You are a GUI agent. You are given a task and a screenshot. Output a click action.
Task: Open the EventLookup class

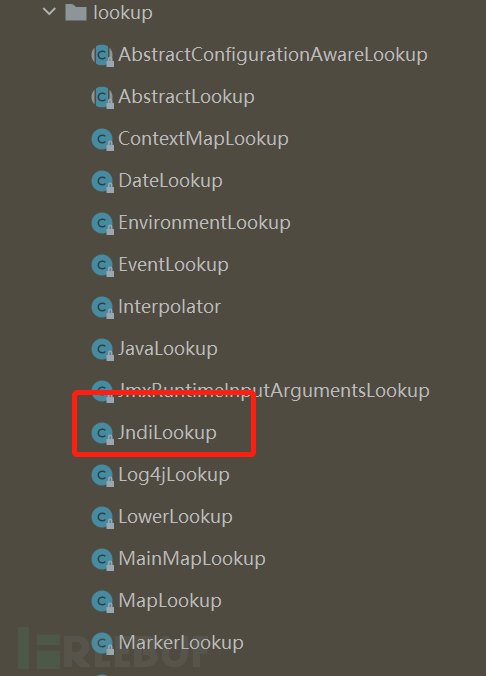[173, 265]
